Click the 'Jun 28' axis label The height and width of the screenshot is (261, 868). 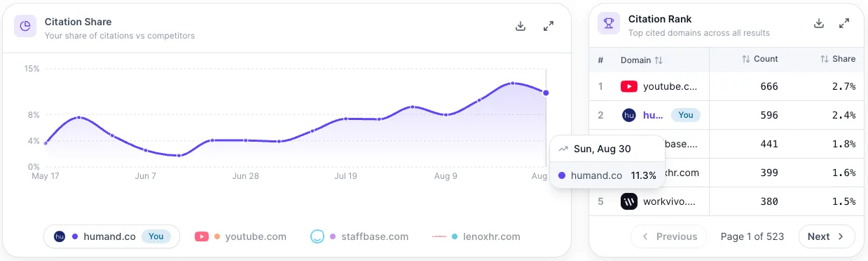(x=245, y=176)
